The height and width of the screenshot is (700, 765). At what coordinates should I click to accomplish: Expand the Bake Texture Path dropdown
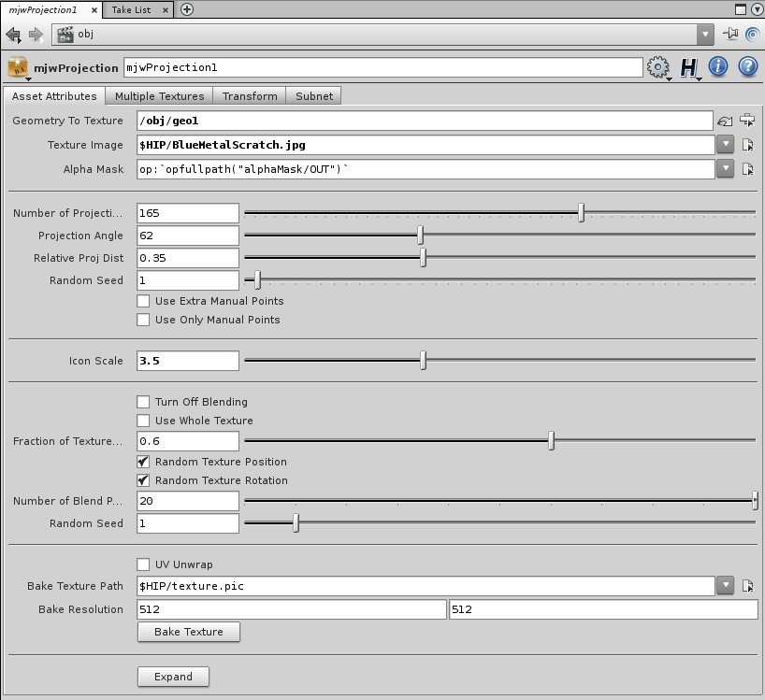(x=725, y=586)
